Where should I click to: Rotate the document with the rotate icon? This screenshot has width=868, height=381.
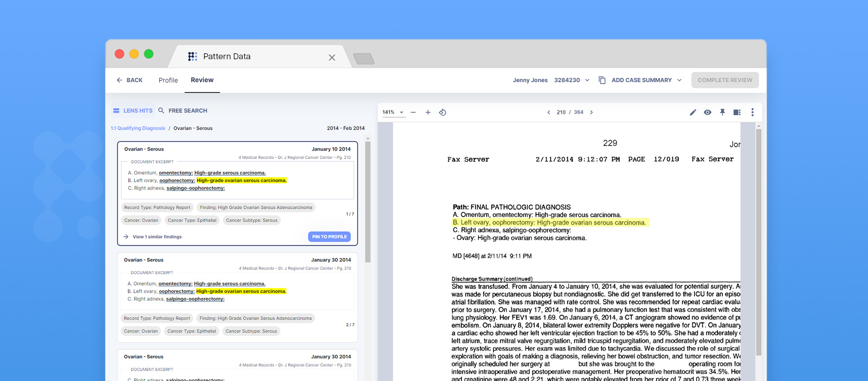pos(442,113)
